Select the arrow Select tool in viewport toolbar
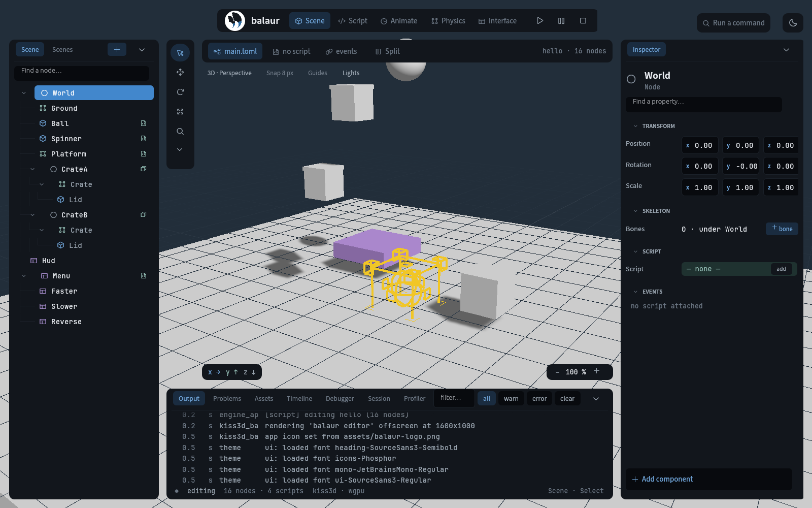 180,53
